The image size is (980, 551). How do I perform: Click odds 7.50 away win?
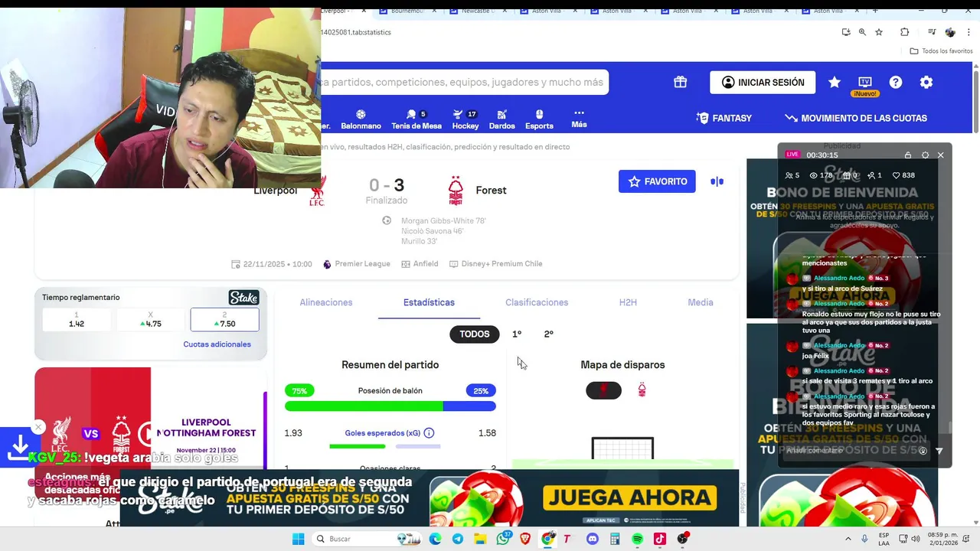[224, 320]
